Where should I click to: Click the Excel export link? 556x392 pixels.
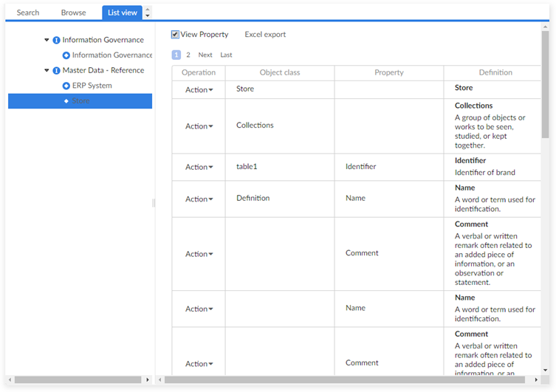tap(265, 35)
